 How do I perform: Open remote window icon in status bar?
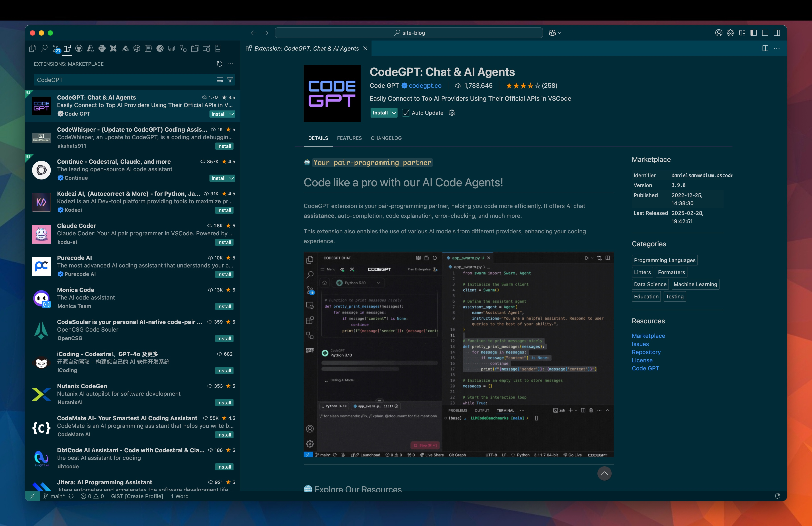[32, 496]
